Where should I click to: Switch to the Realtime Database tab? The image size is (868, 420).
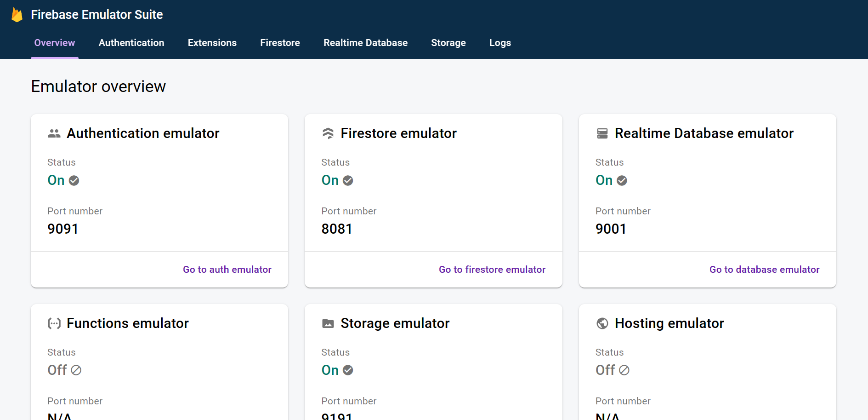(x=365, y=43)
